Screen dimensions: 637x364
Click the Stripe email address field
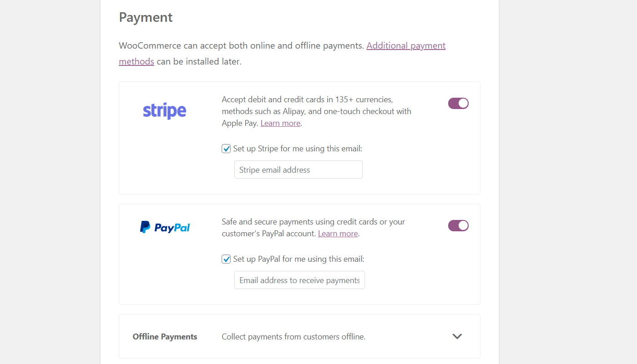pyautogui.click(x=298, y=169)
